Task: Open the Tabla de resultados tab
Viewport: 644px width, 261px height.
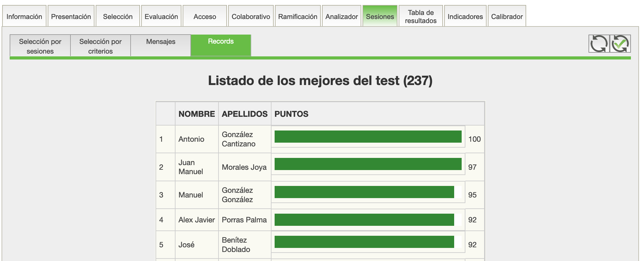Action: [x=421, y=17]
